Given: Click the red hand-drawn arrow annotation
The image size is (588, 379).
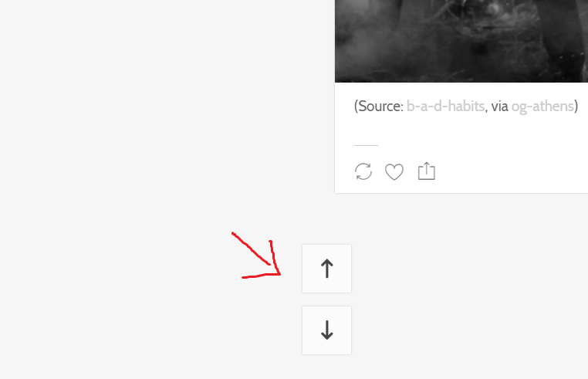Looking at the screenshot, I should pyautogui.click(x=256, y=255).
